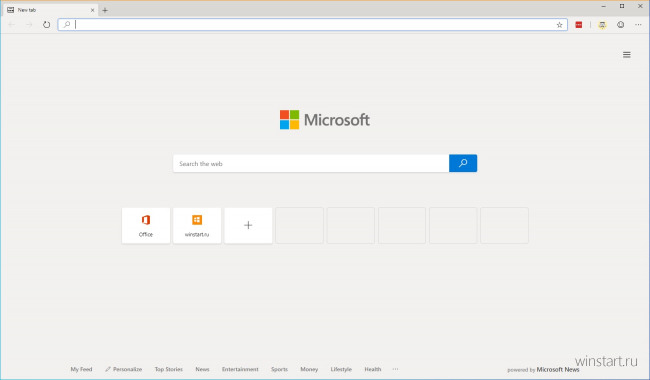Open News feed category
The image size is (650, 380).
pos(202,369)
